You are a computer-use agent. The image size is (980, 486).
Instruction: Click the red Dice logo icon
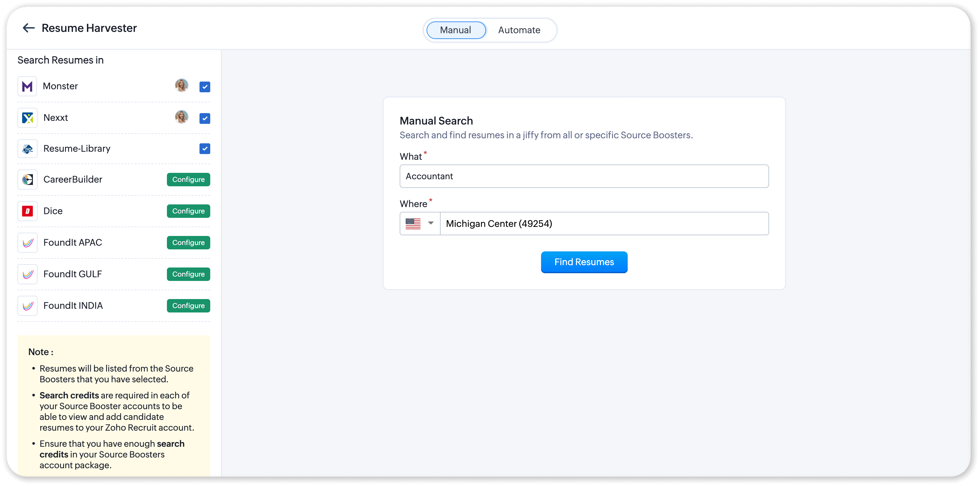(x=28, y=211)
